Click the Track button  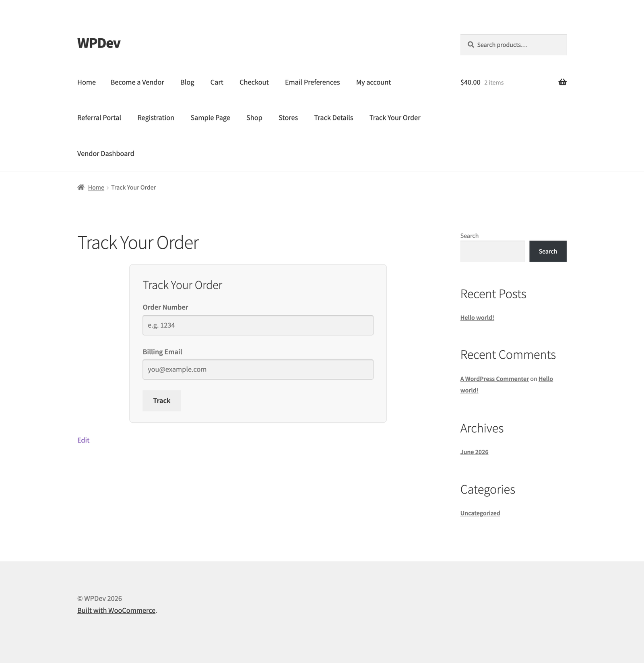[161, 401]
